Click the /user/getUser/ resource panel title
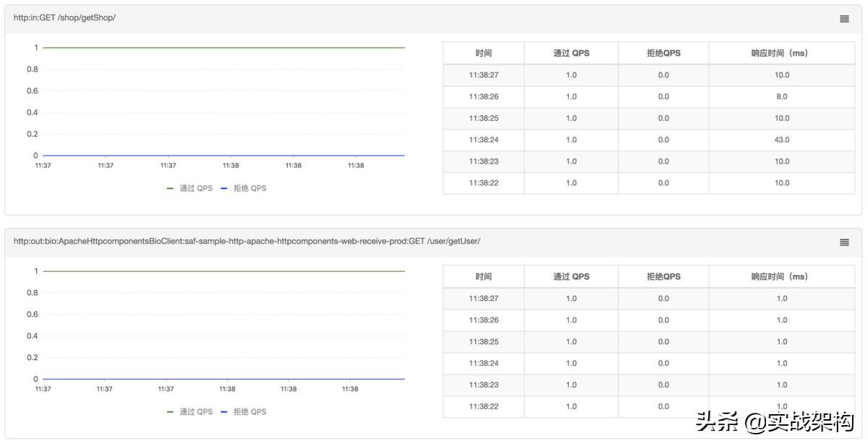The height and width of the screenshot is (446, 868). [x=247, y=241]
